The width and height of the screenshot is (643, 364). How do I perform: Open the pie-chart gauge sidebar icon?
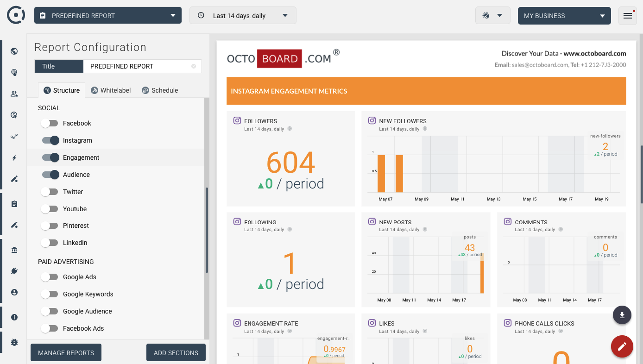(x=14, y=115)
